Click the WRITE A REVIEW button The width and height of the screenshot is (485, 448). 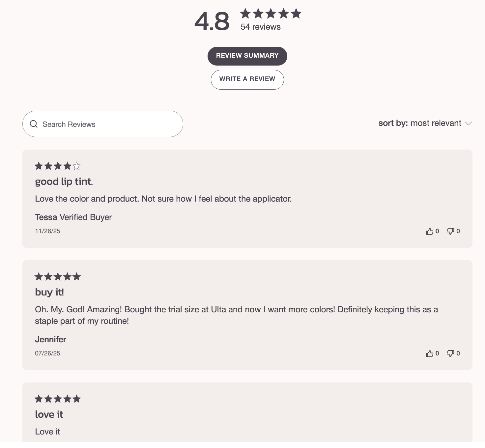(x=247, y=79)
